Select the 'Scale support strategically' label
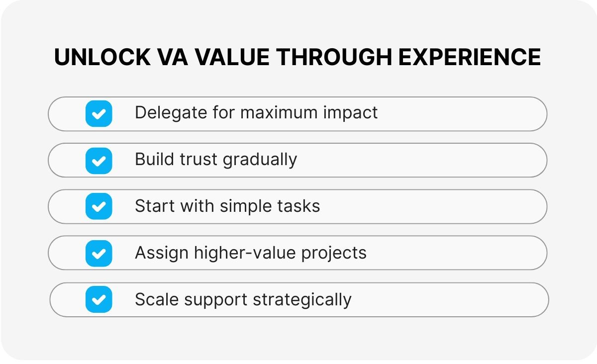This screenshot has height=364, width=597. tap(243, 299)
